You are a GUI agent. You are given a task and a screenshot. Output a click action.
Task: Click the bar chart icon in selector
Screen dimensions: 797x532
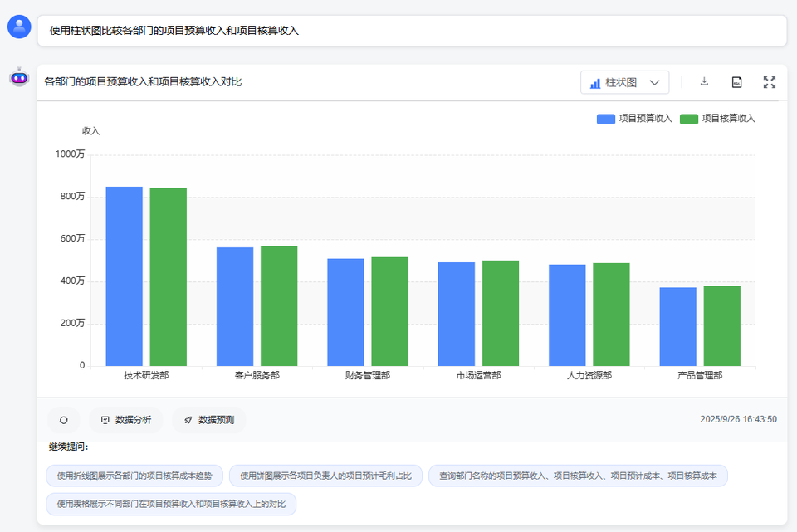point(595,83)
